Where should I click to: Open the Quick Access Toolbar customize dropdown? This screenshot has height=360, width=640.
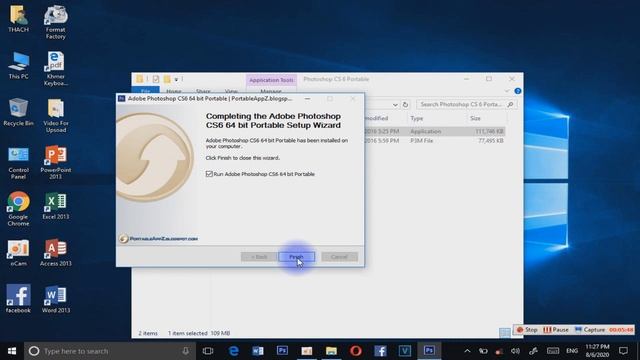tap(176, 79)
